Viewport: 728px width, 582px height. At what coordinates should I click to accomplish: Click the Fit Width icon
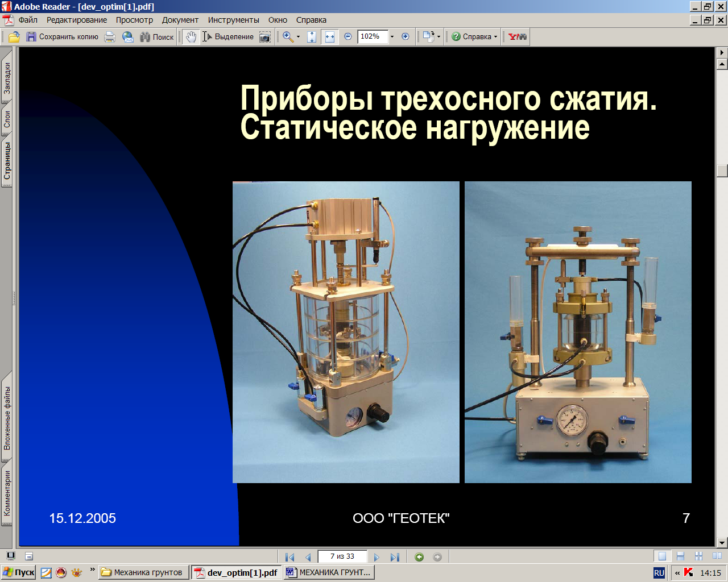[x=330, y=37]
